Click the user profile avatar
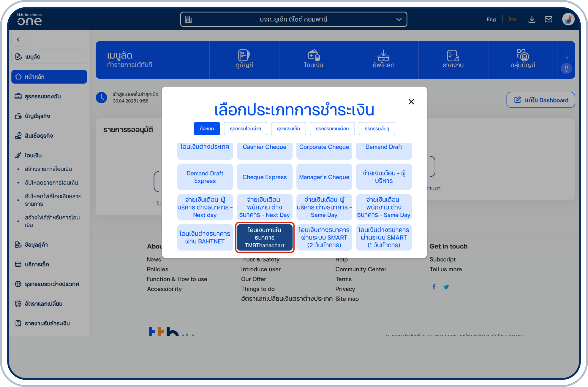588x387 pixels. pyautogui.click(x=568, y=20)
